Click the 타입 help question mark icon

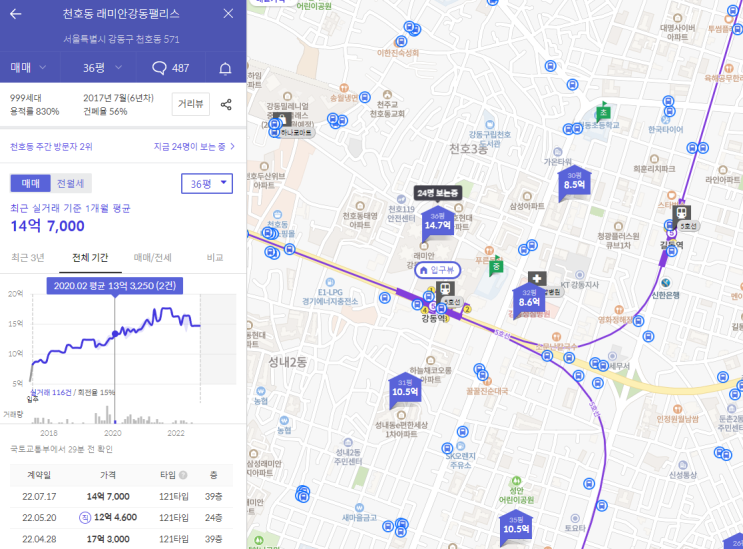click(x=183, y=475)
